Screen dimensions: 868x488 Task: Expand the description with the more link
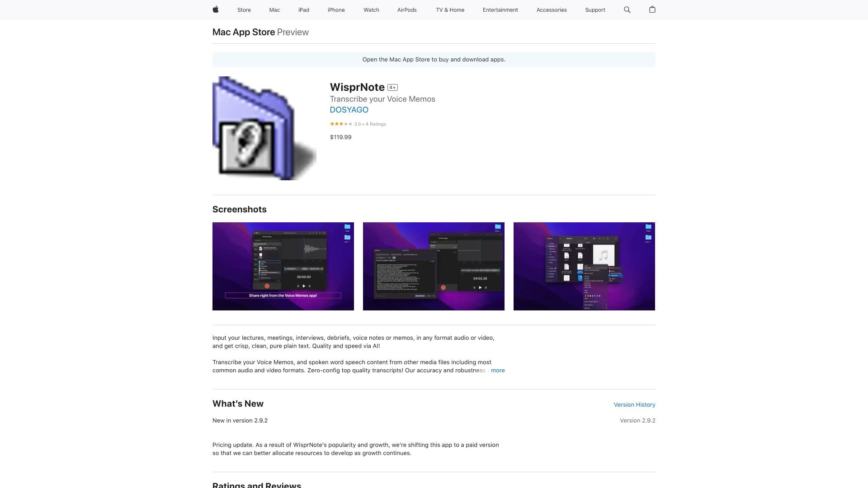[497, 370]
